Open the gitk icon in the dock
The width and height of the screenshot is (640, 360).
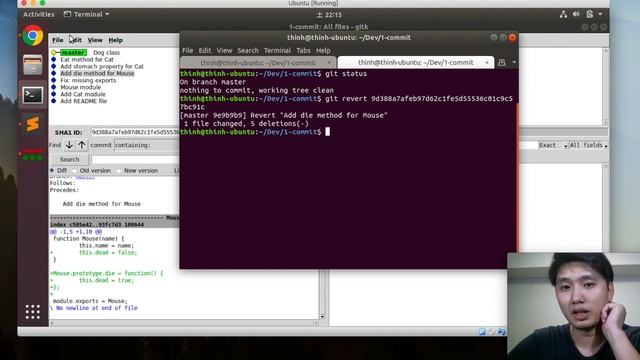click(33, 154)
